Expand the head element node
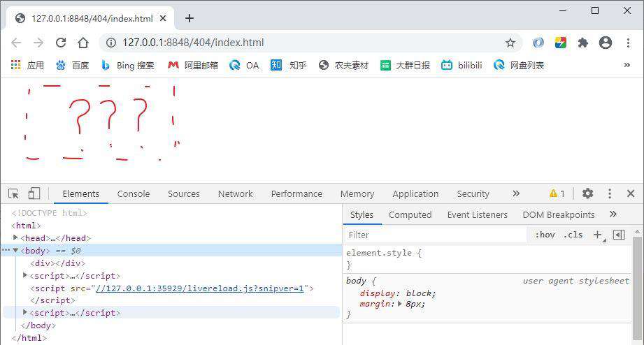The image size is (644, 345). click(x=15, y=237)
